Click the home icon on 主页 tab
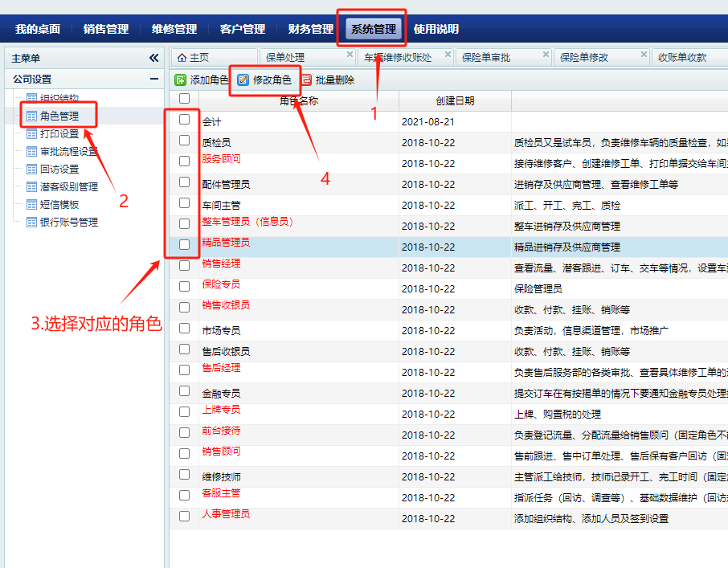 click(x=182, y=58)
